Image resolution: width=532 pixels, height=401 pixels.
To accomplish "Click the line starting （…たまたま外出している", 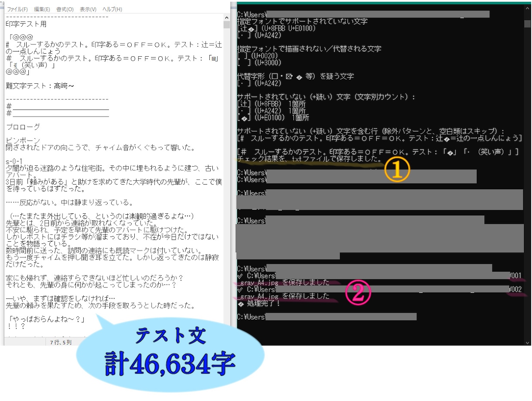I will pos(100,216).
